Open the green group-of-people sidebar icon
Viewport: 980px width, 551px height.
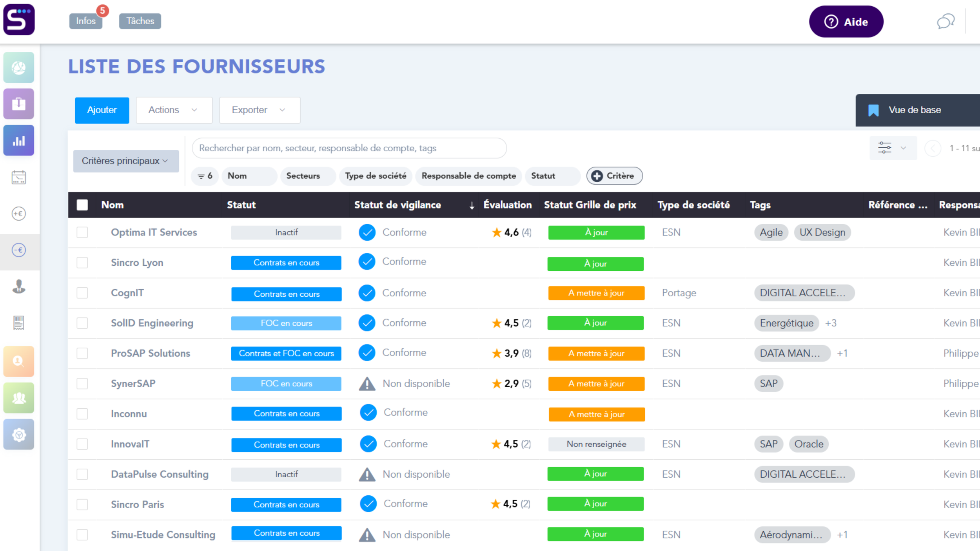click(x=18, y=398)
